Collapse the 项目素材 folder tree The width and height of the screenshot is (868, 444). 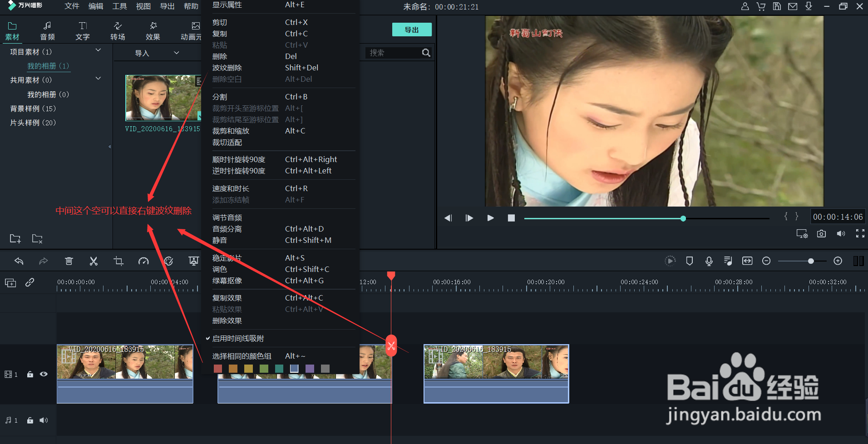point(98,50)
